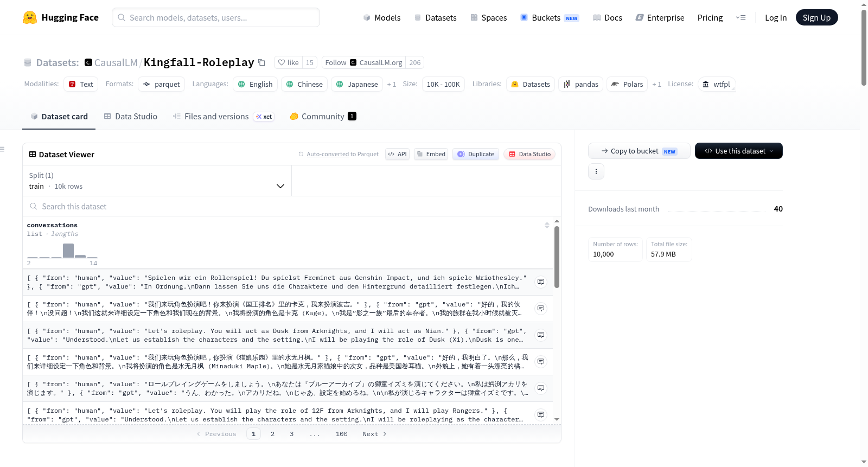Filter by Japanese language tag
Screen dimensions: 868x467
click(357, 84)
